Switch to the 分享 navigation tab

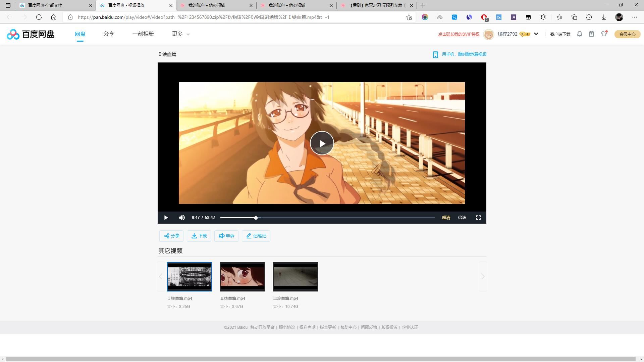tap(109, 34)
